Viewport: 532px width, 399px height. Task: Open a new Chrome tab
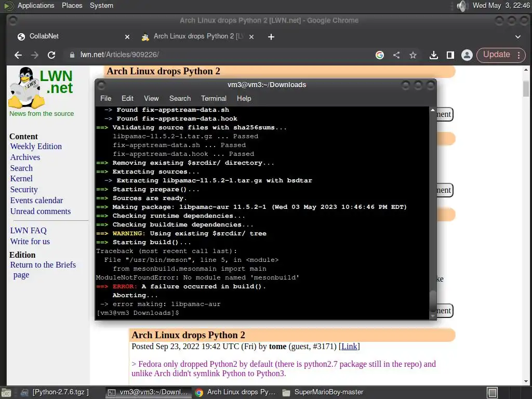coord(271,37)
